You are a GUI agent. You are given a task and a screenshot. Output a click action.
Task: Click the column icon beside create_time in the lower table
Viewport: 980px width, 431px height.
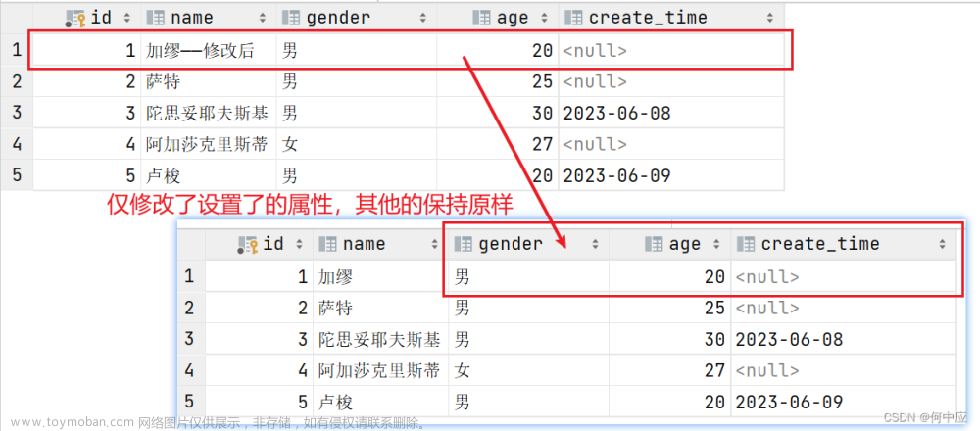[746, 244]
